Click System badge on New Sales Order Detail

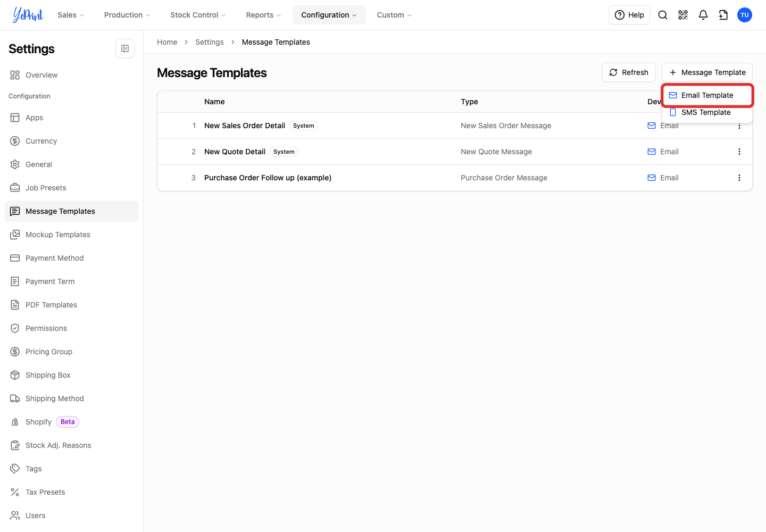304,126
